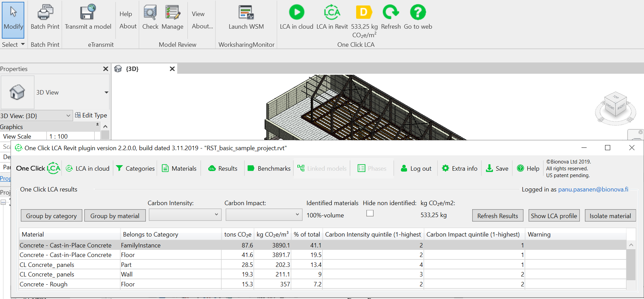Click View in the ribbon
The height and width of the screenshot is (299, 644).
coord(198,14)
